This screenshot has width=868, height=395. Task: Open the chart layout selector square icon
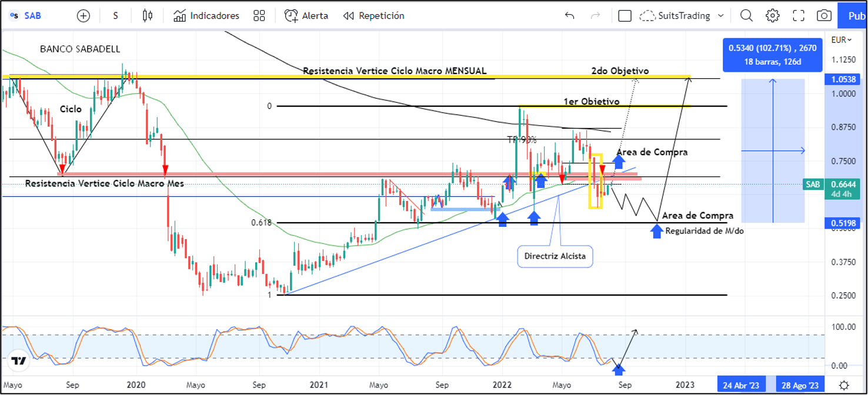click(625, 16)
